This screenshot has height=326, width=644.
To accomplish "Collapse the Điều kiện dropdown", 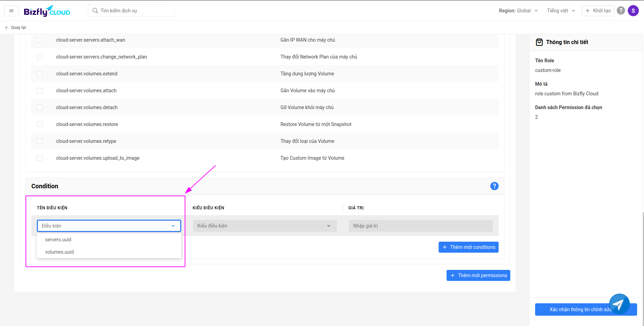I will click(x=173, y=226).
